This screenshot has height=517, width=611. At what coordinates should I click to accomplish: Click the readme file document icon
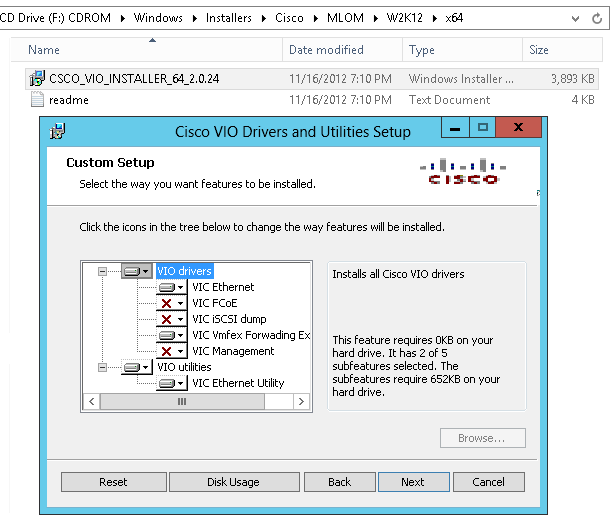tap(37, 99)
